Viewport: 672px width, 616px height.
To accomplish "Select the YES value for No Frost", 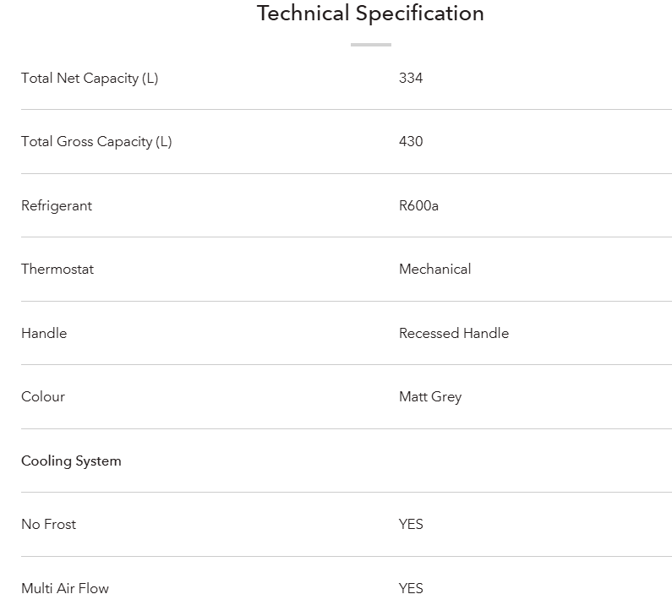I will coord(411,525).
